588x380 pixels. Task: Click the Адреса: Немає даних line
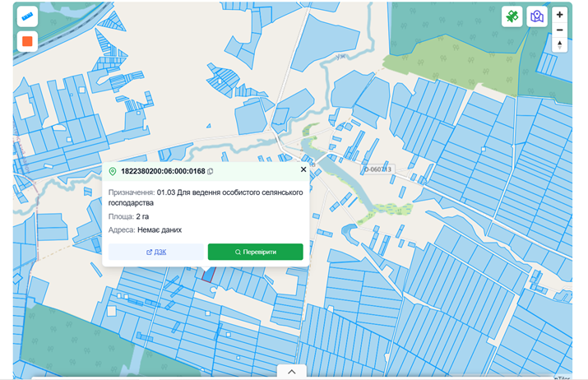(x=145, y=230)
